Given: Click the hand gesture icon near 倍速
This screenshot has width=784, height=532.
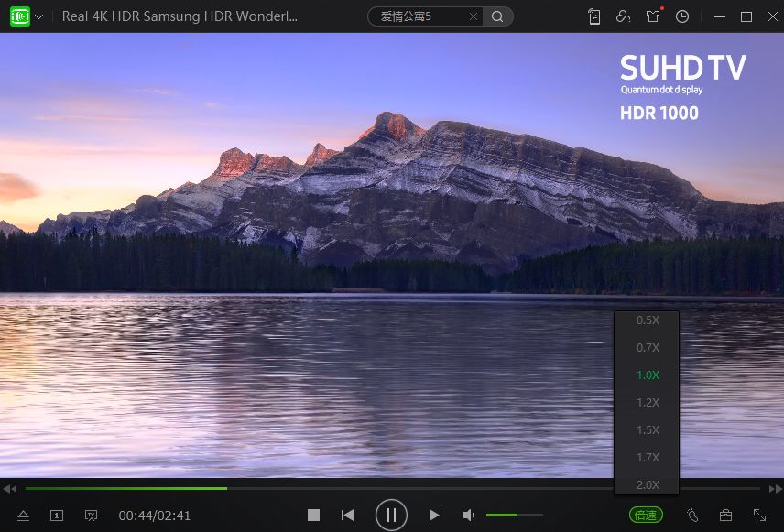Looking at the screenshot, I should [692, 515].
